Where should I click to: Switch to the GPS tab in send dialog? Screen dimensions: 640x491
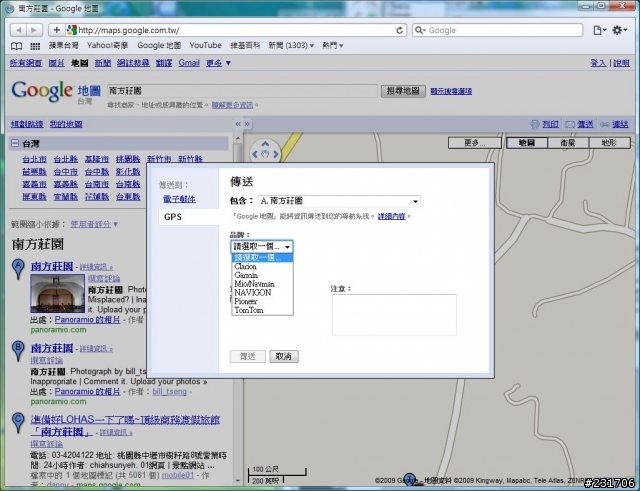tap(189, 217)
